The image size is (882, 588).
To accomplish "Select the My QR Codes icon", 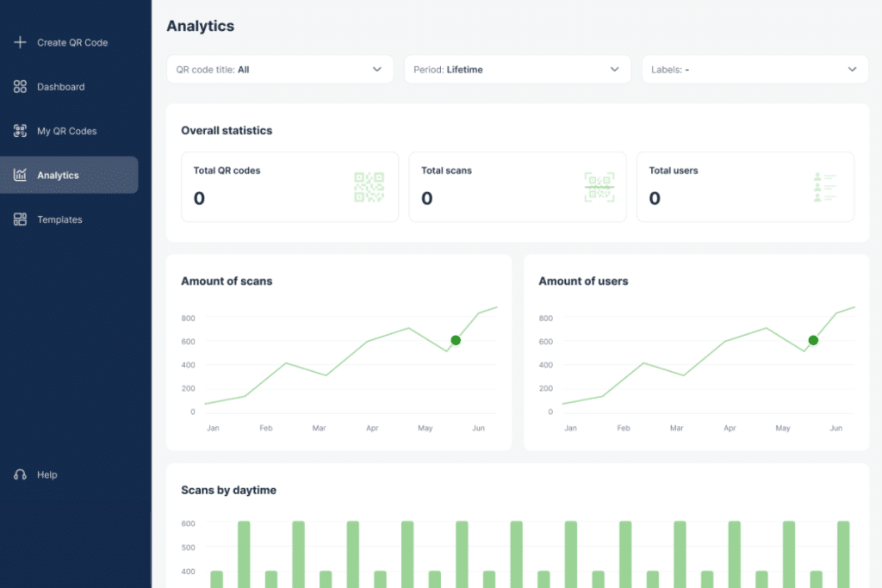I will click(x=19, y=130).
